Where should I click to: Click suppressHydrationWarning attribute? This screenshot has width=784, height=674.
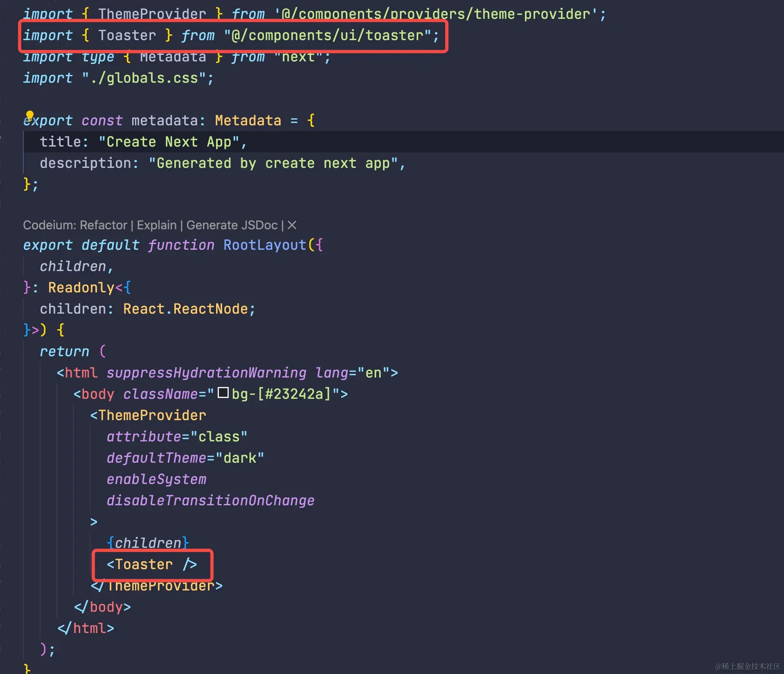[x=206, y=373]
